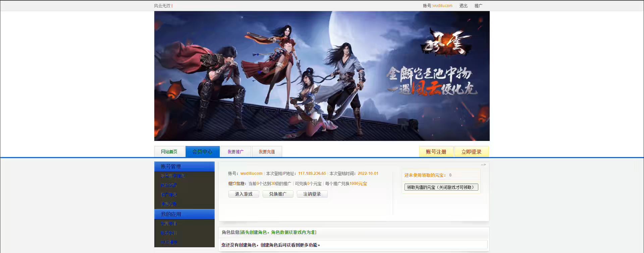Click the arrow icon atop the account panel
The image size is (644, 253).
(x=483, y=165)
